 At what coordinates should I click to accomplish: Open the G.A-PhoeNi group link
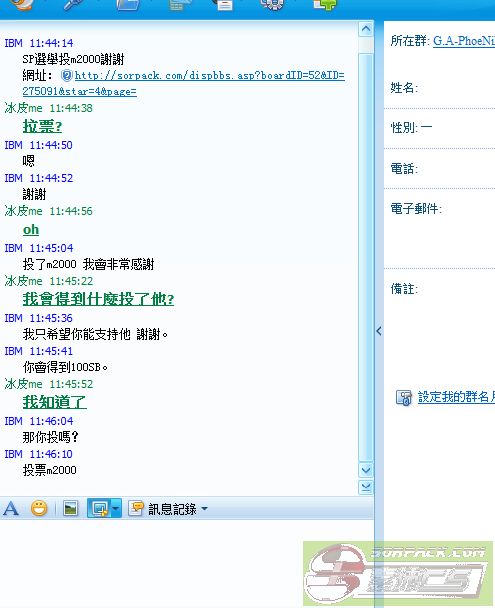coord(464,41)
